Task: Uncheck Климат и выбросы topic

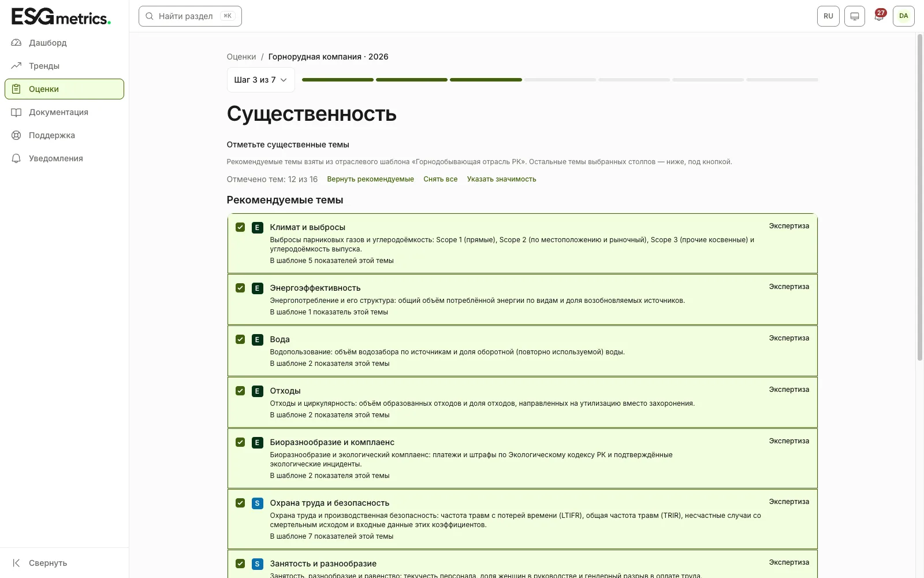Action: pyautogui.click(x=240, y=227)
